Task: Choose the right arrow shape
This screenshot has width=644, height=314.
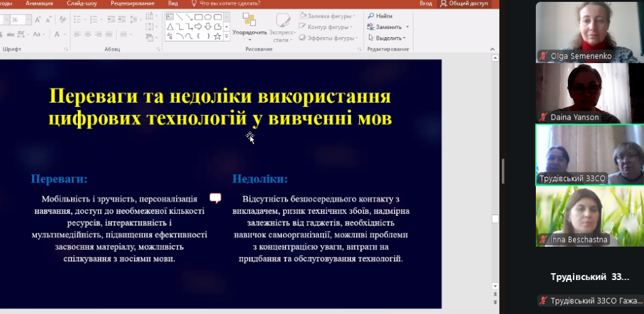Action: point(198,26)
